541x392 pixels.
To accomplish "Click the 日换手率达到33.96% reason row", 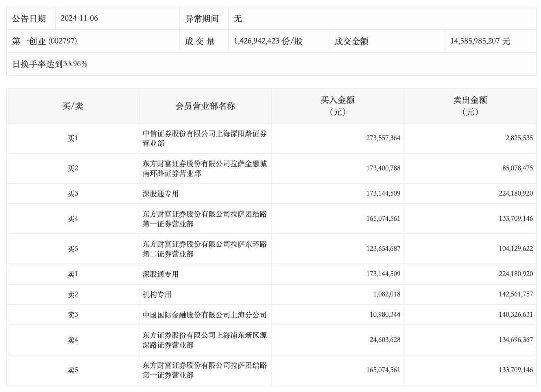I will (50, 64).
